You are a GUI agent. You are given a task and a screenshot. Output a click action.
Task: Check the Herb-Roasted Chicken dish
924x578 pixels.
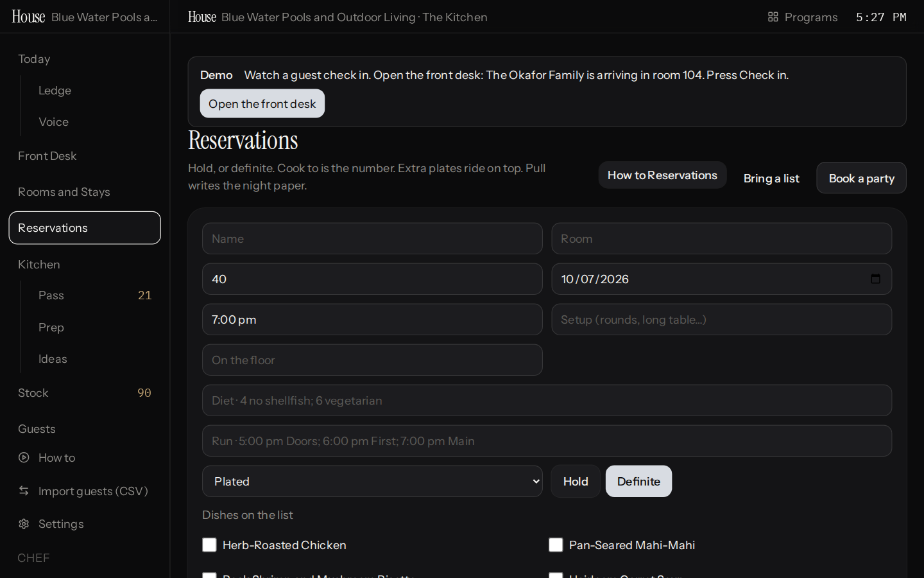coord(209,545)
